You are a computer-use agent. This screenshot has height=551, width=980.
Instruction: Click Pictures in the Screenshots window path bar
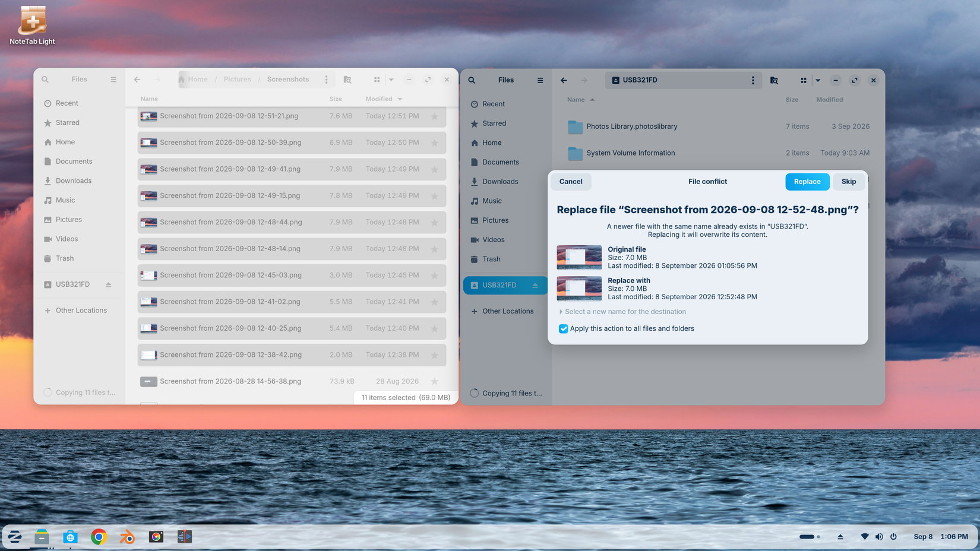[238, 80]
